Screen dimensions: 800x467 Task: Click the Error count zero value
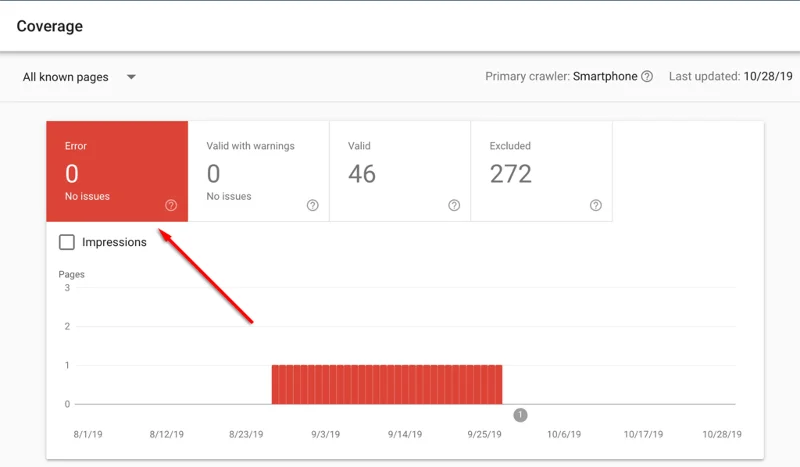72,174
